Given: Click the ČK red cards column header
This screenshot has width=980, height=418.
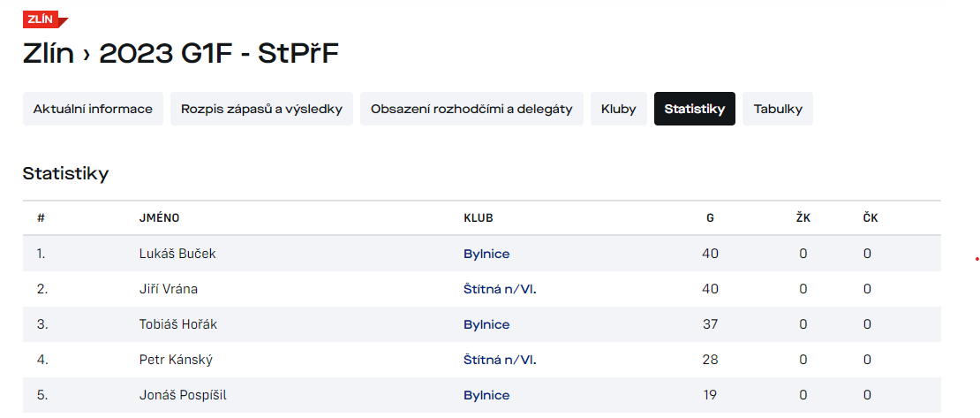Looking at the screenshot, I should (x=871, y=217).
